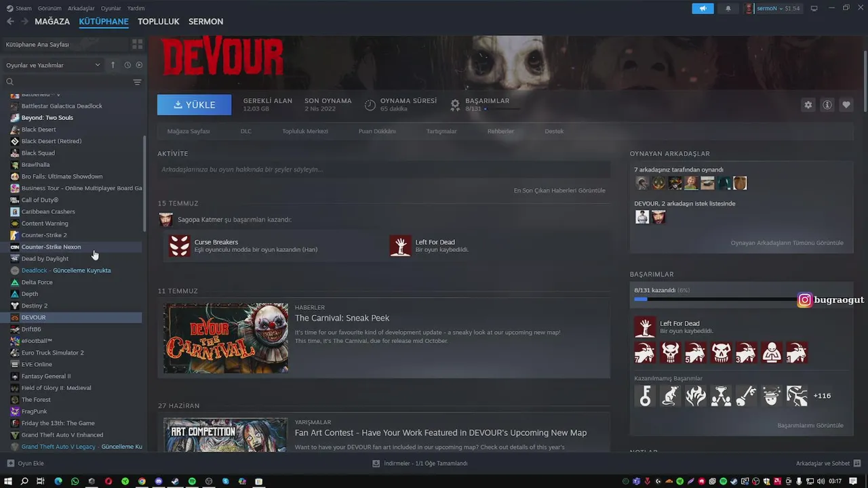
Task: Click Oyun Ekle add game button
Action: (x=25, y=464)
